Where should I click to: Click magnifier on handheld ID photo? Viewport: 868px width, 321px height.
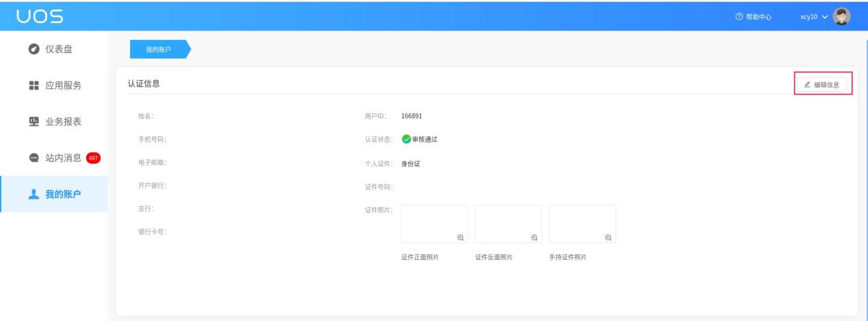click(608, 237)
